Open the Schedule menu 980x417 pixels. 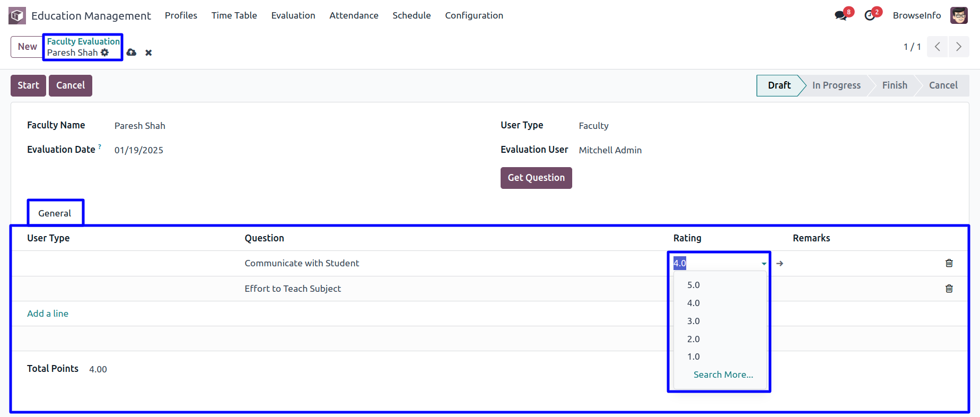(412, 15)
